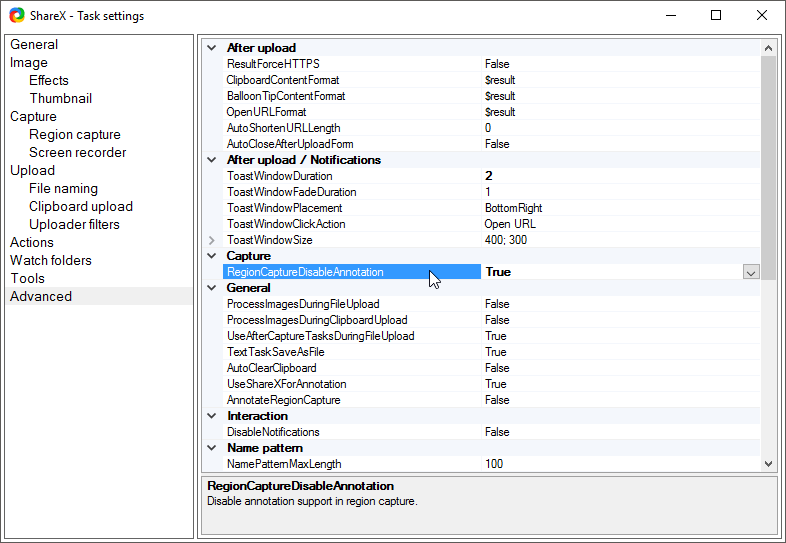Expand the ToastWindowSize property
Image resolution: width=786 pixels, height=543 pixels.
[x=211, y=240]
